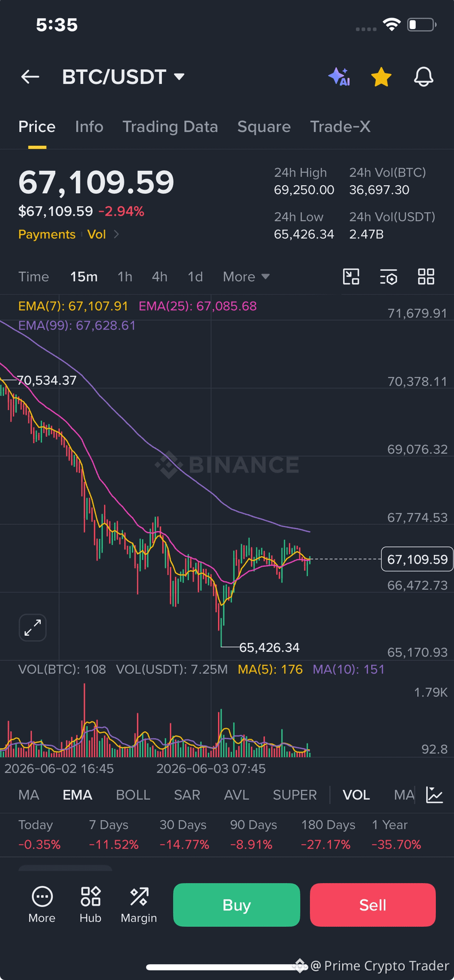
Task: Toggle the SAR indicator
Action: tap(187, 795)
